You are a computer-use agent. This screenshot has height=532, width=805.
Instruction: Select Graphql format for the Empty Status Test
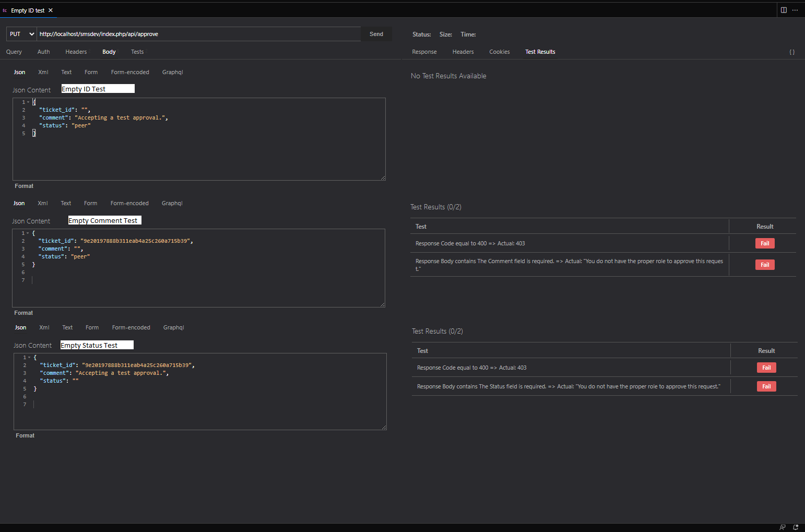click(x=173, y=327)
